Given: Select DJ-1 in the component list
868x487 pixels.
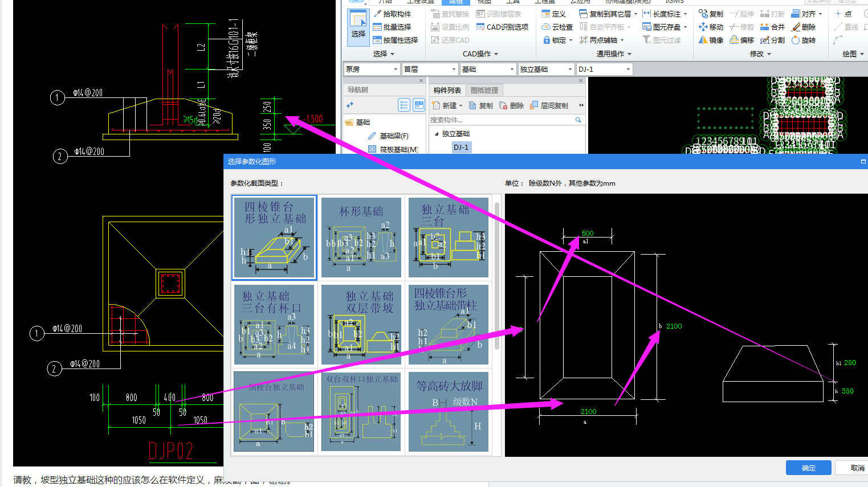Looking at the screenshot, I should click(x=461, y=147).
